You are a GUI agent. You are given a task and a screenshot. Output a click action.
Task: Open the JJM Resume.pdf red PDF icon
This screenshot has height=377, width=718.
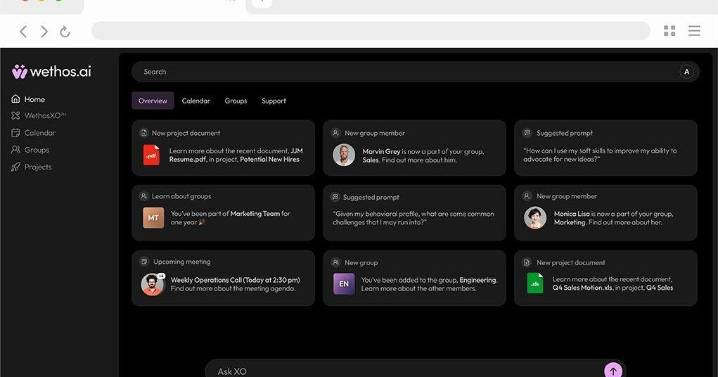pos(152,155)
